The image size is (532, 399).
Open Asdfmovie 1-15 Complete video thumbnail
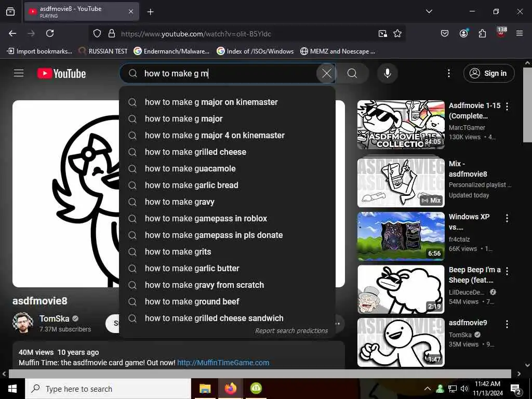tap(401, 125)
